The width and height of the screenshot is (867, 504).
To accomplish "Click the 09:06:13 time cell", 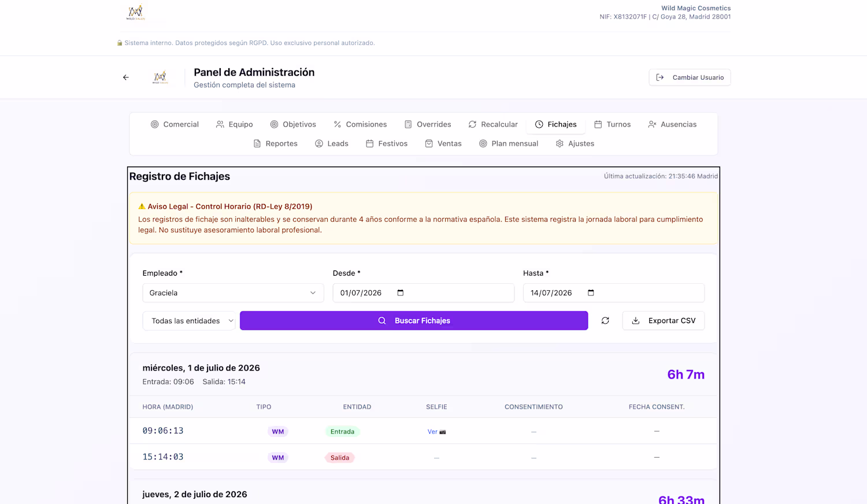I will point(163,431).
